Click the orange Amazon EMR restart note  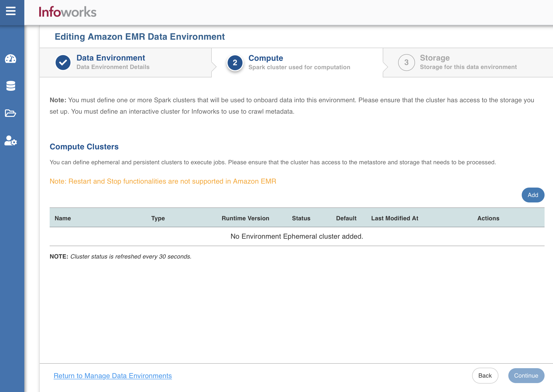coord(163,181)
